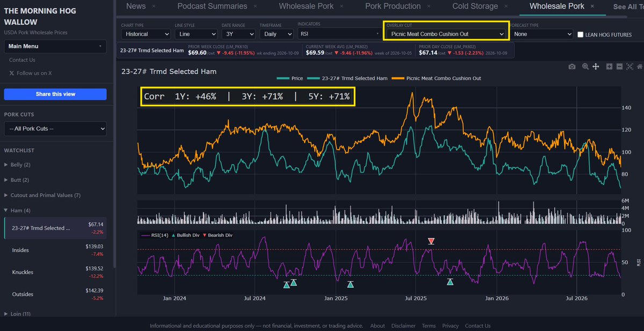Open the Date Range 3Y dropdown

click(x=238, y=34)
